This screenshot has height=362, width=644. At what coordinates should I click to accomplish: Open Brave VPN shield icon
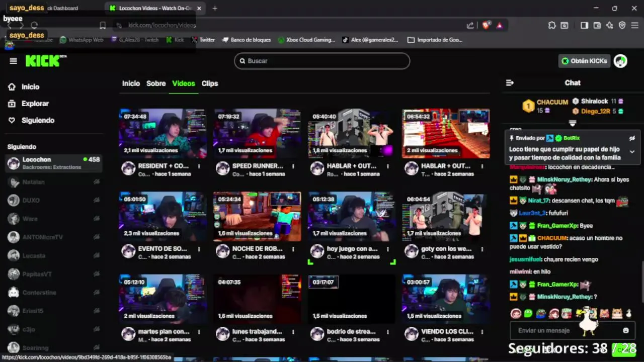click(x=622, y=25)
